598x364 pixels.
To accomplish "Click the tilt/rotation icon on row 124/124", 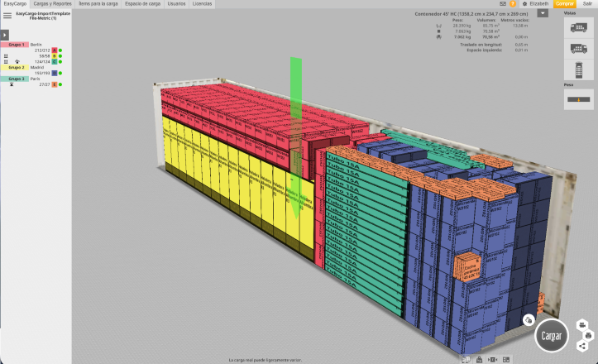I will [17, 62].
